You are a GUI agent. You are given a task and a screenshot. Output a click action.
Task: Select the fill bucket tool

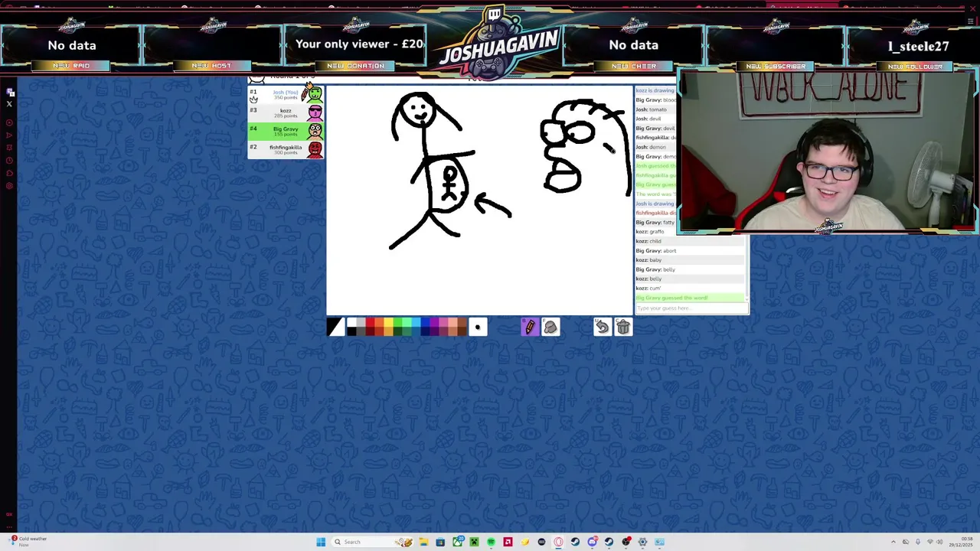click(550, 328)
